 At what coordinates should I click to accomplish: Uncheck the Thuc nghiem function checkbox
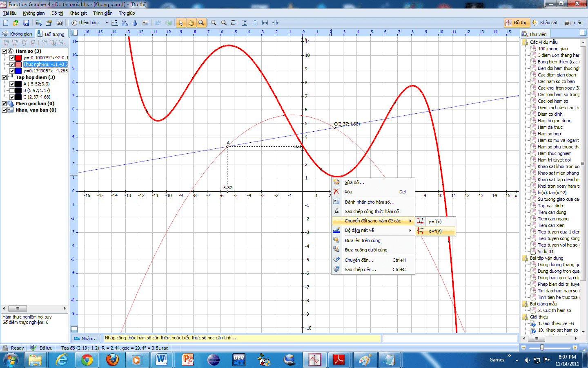pyautogui.click(x=12, y=64)
